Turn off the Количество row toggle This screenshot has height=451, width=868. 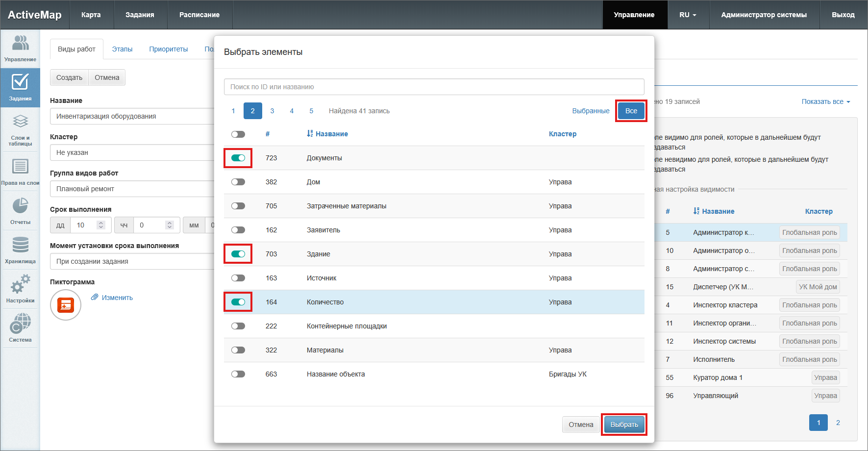click(x=238, y=302)
